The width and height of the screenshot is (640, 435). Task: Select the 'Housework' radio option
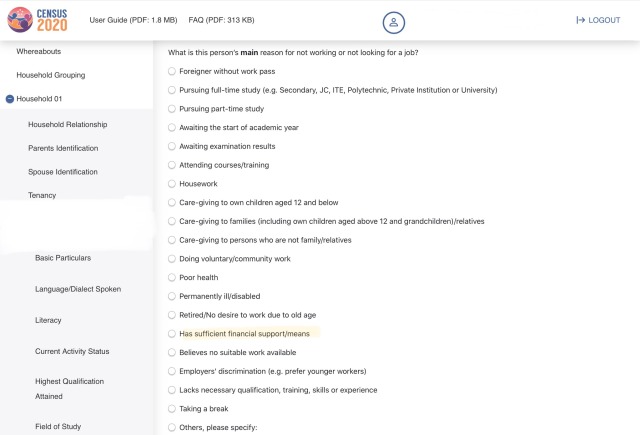(x=172, y=184)
